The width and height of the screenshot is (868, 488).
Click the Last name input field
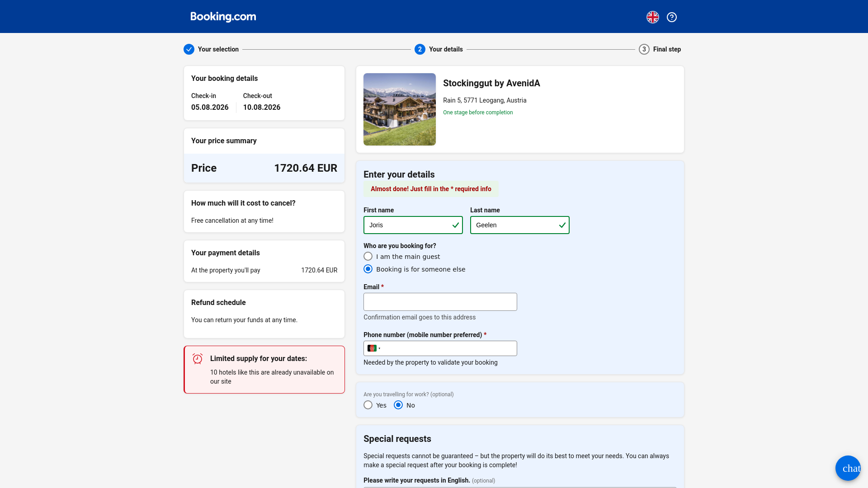tap(520, 225)
